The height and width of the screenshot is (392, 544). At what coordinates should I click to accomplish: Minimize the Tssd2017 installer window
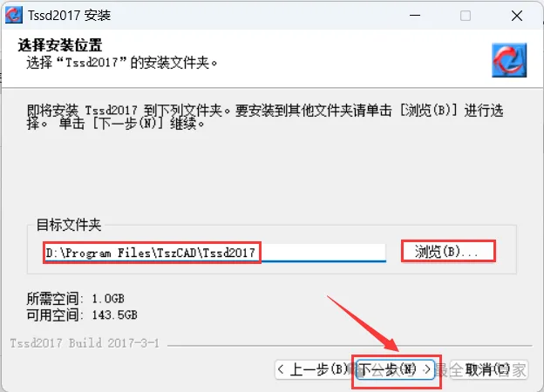415,16
